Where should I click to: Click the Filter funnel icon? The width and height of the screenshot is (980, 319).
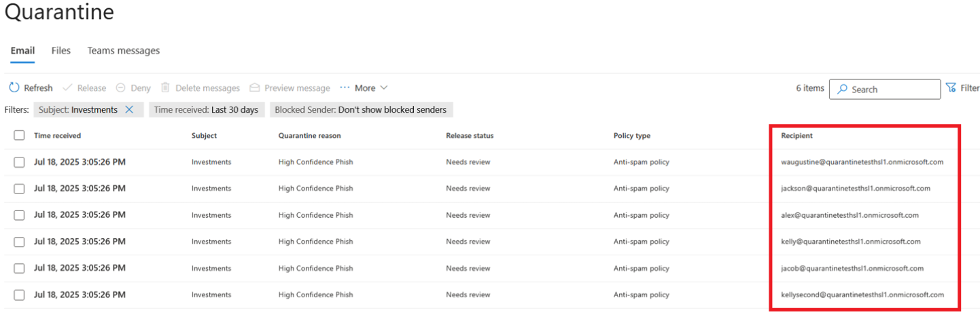pos(951,88)
